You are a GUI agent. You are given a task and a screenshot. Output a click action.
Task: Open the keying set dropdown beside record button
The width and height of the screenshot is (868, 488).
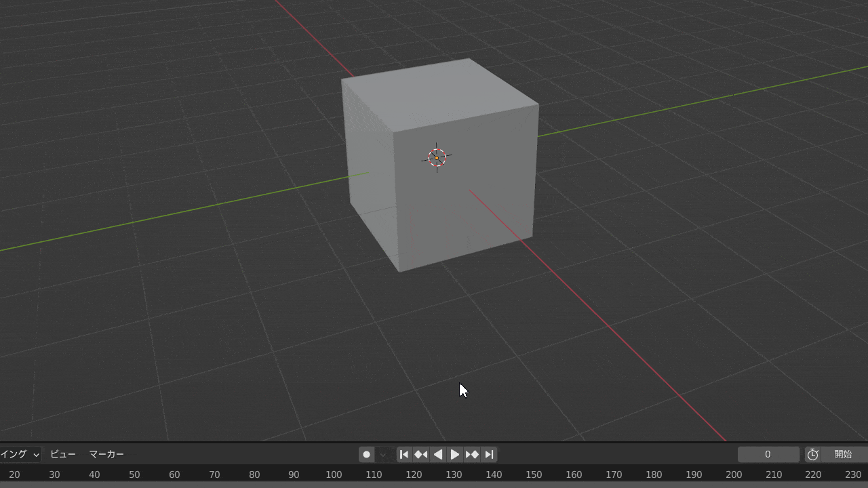[382, 455]
